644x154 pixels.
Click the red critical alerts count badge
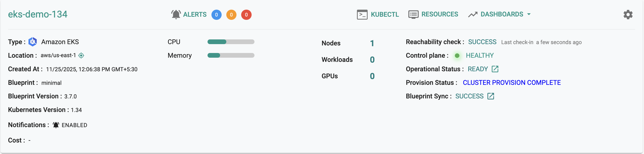pyautogui.click(x=246, y=15)
